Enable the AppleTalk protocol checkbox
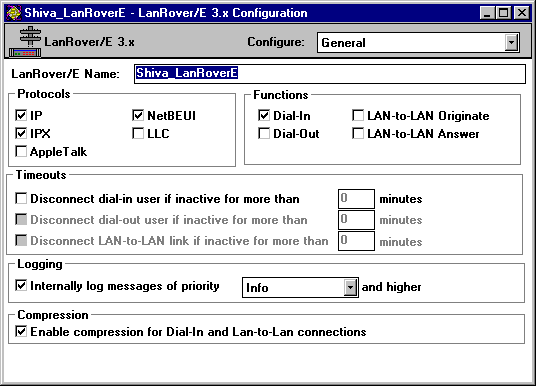This screenshot has height=386, width=536. tap(21, 151)
